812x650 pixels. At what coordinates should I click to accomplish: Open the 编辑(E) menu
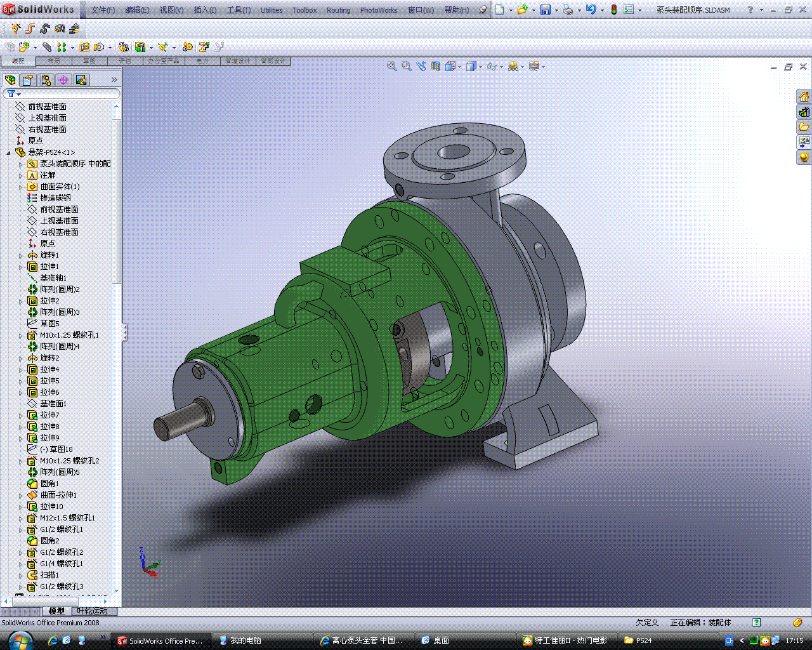pyautogui.click(x=137, y=10)
